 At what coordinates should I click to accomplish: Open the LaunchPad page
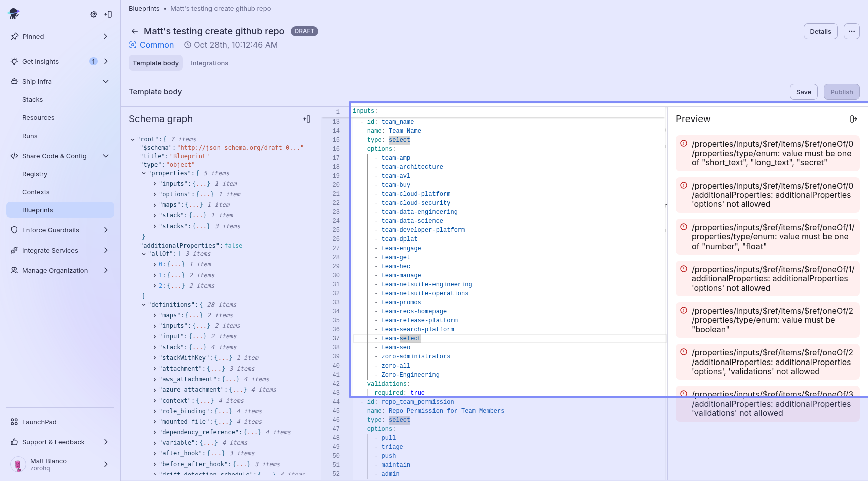click(x=39, y=422)
